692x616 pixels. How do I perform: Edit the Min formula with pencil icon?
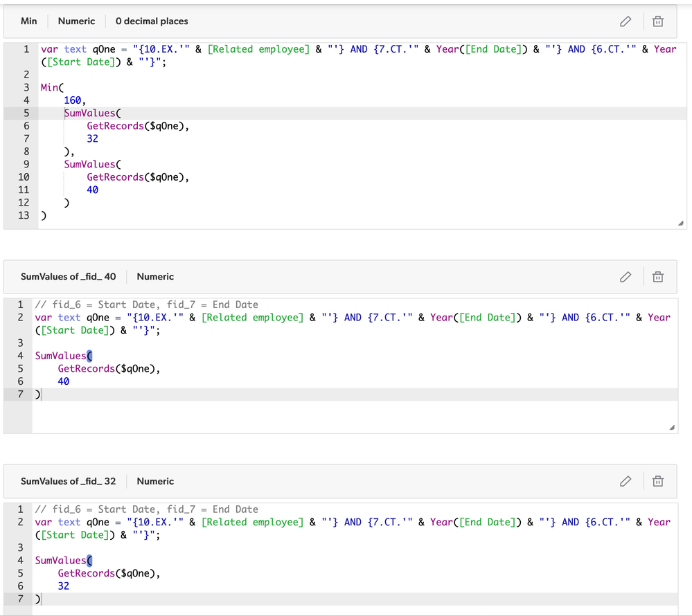[x=626, y=21]
